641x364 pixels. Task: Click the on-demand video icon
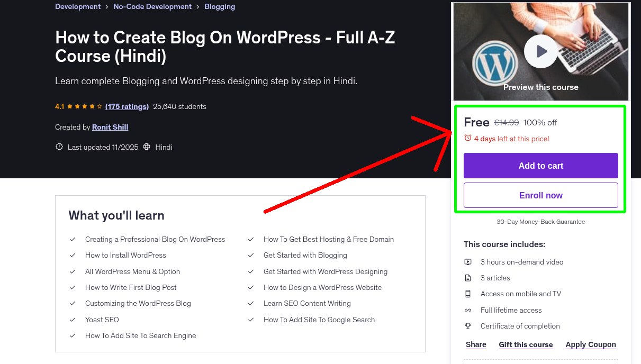(468, 262)
